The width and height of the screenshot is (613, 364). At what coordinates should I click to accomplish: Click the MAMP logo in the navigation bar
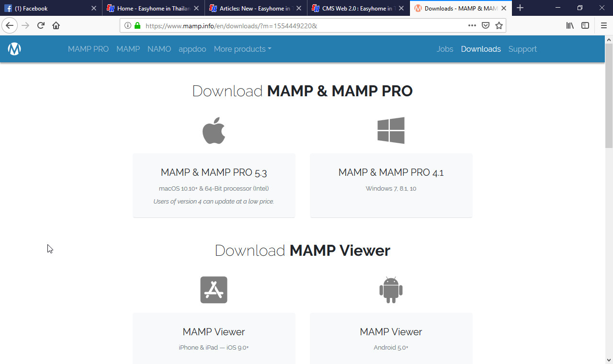tap(14, 48)
